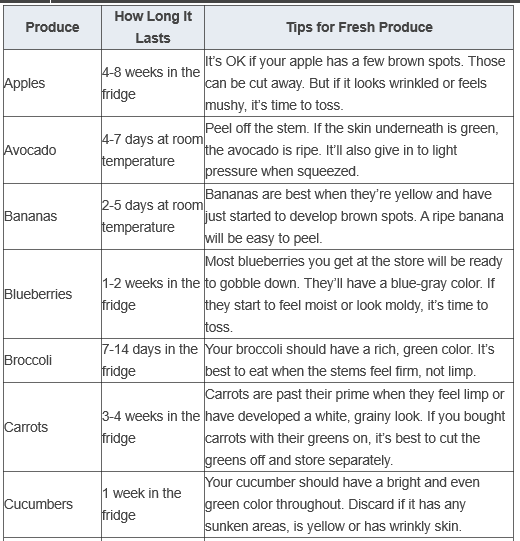Click the 4-7 days at room temperature cell
Image resolution: width=520 pixels, height=541 pixels.
tap(153, 150)
